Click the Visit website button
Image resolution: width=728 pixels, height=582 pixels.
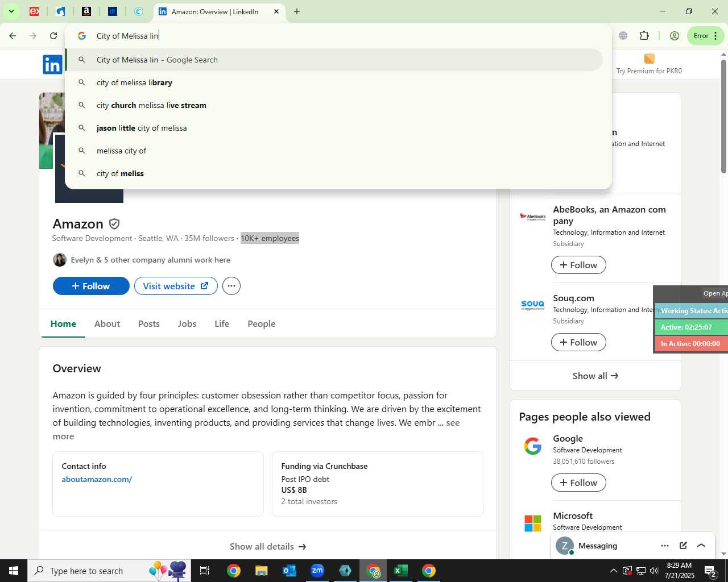pos(176,286)
